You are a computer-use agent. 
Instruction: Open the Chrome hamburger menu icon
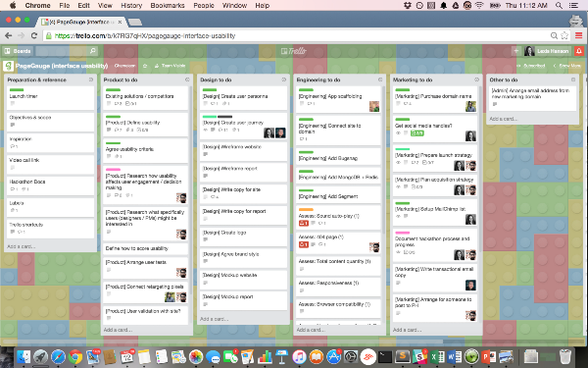pos(578,35)
